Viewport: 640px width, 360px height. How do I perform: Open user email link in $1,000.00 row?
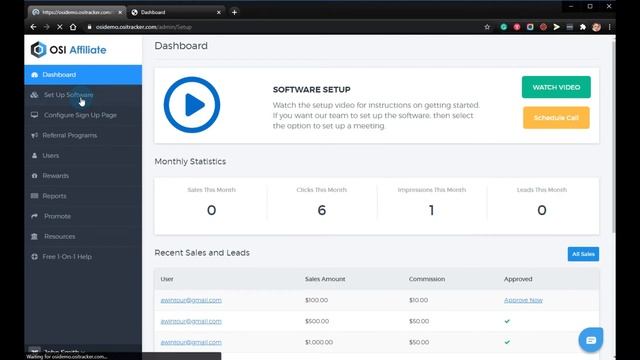191,342
